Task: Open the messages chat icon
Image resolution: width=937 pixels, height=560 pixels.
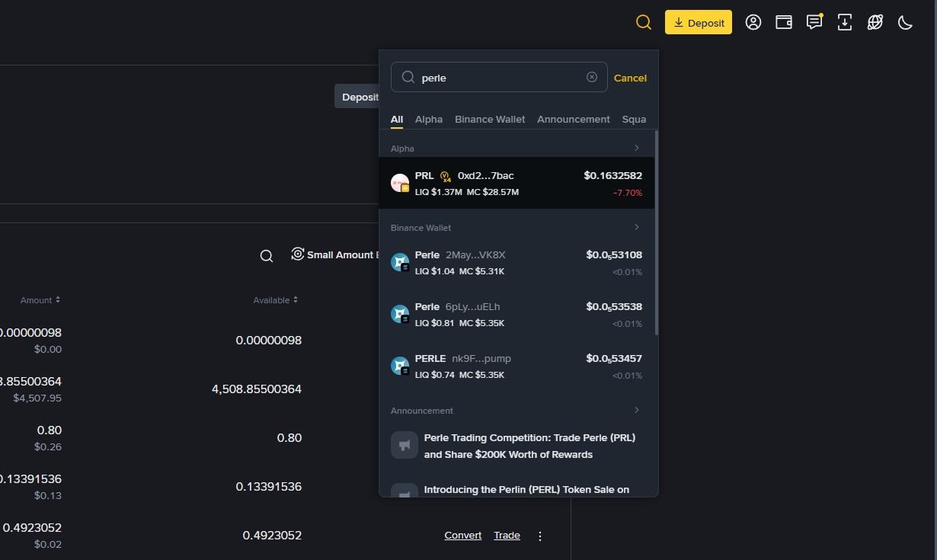Action: coord(814,22)
